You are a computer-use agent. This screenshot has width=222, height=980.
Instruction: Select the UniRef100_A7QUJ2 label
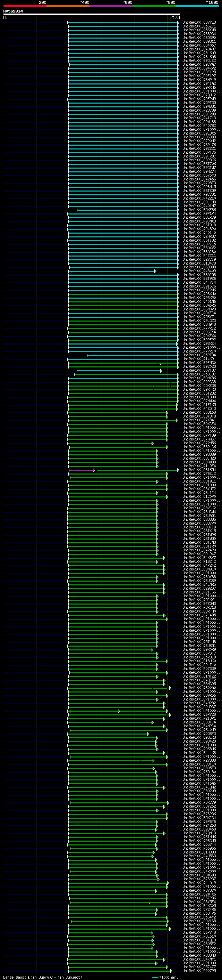[x=199, y=95]
